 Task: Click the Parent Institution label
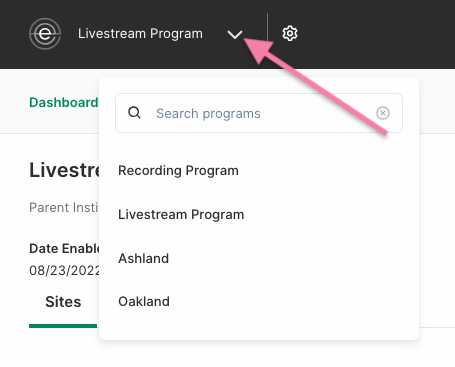click(64, 207)
